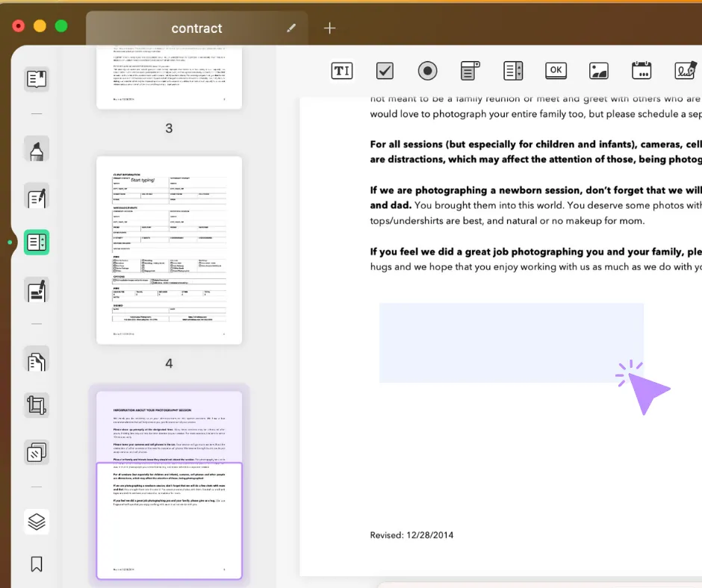The height and width of the screenshot is (588, 702).
Task: Add a push Button (OK) field
Action: pos(556,70)
